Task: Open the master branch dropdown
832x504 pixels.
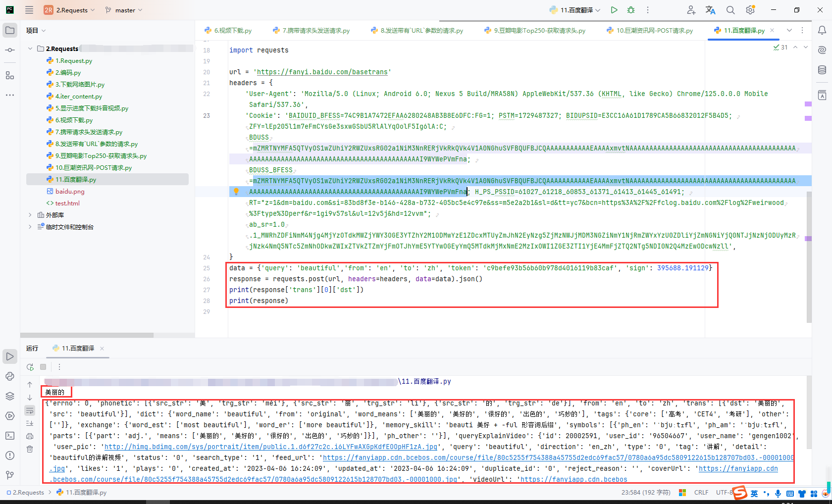Action: pyautogui.click(x=124, y=10)
